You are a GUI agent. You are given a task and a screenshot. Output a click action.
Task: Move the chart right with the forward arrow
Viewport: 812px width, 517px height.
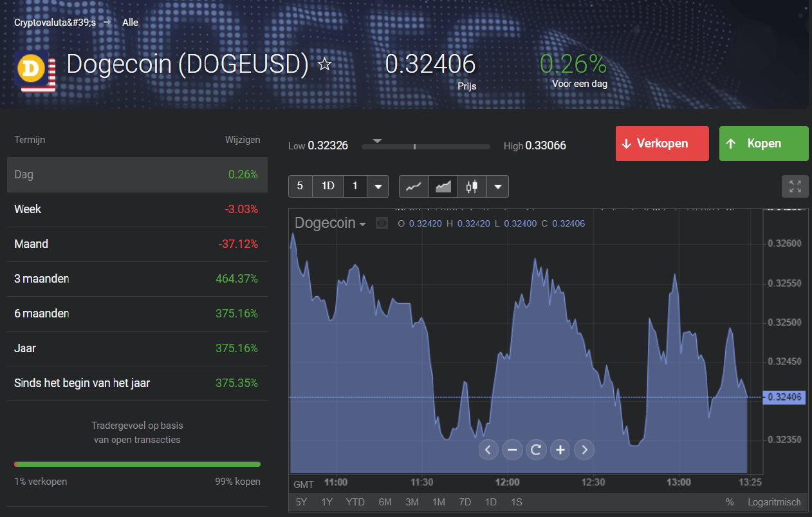click(584, 449)
